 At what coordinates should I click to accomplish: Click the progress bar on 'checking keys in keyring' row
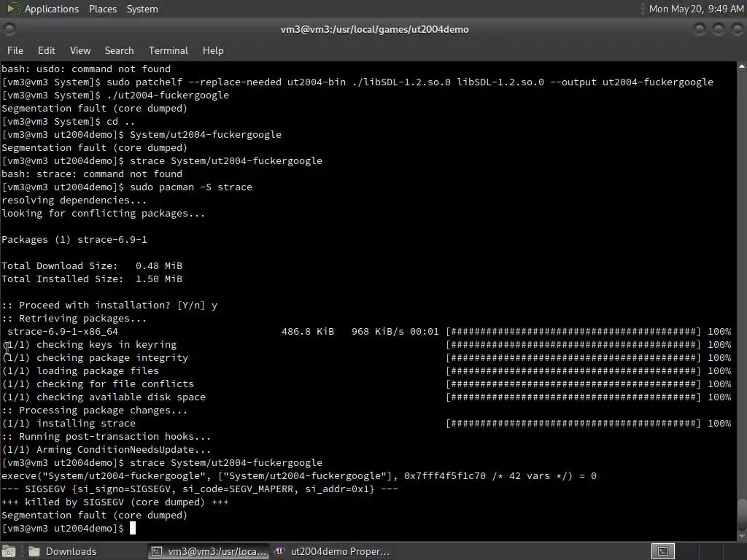[573, 345]
